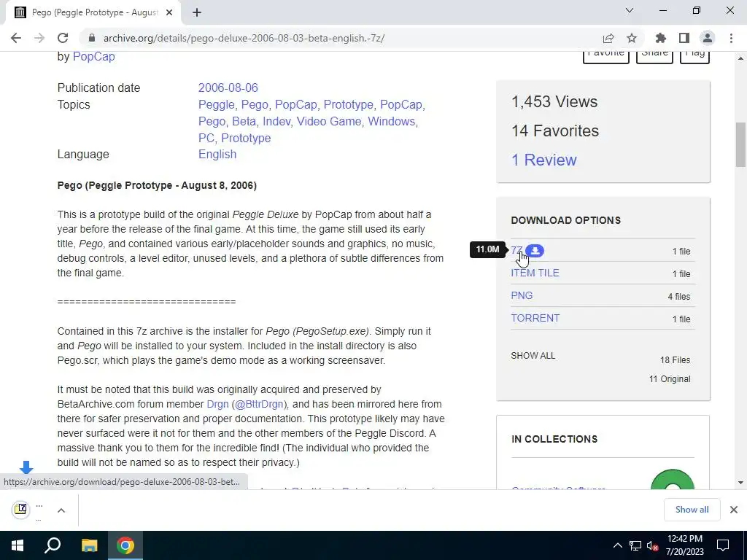Image resolution: width=747 pixels, height=560 pixels.
Task: Click Show all downloads
Action: (692, 510)
